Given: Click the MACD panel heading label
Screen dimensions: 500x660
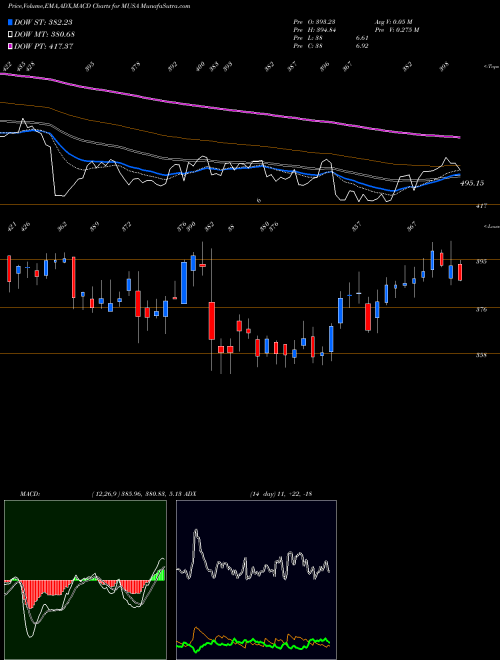Looking at the screenshot, I should pyautogui.click(x=29, y=494).
